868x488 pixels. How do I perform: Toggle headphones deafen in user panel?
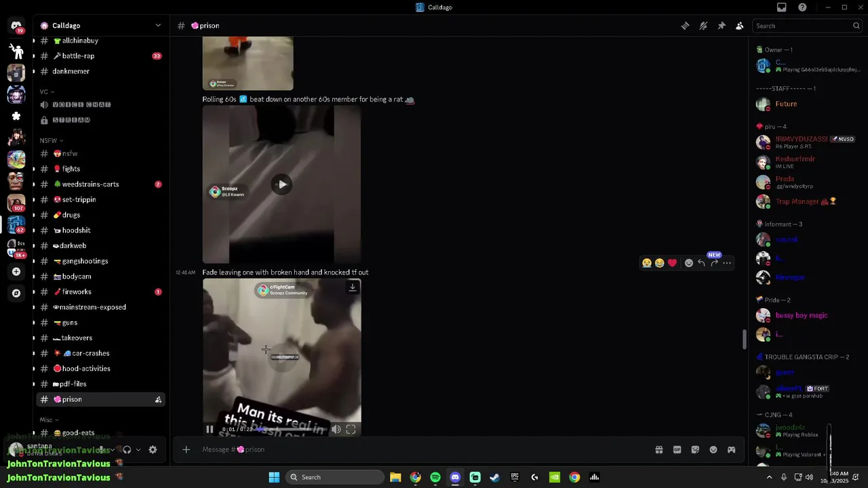point(127,449)
